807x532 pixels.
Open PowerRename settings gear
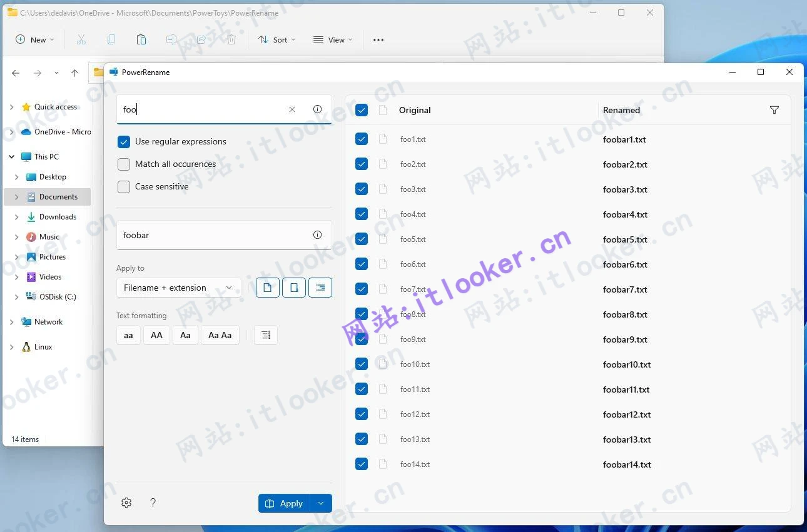click(126, 503)
